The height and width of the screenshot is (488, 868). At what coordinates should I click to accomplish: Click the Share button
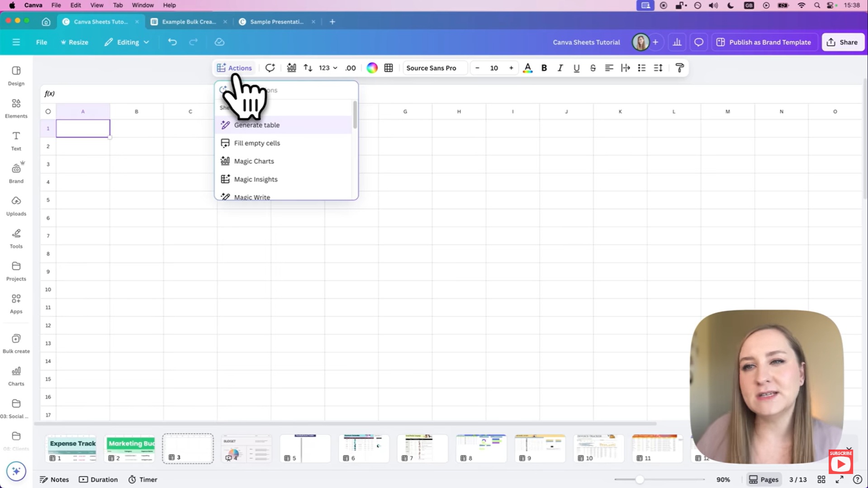843,42
